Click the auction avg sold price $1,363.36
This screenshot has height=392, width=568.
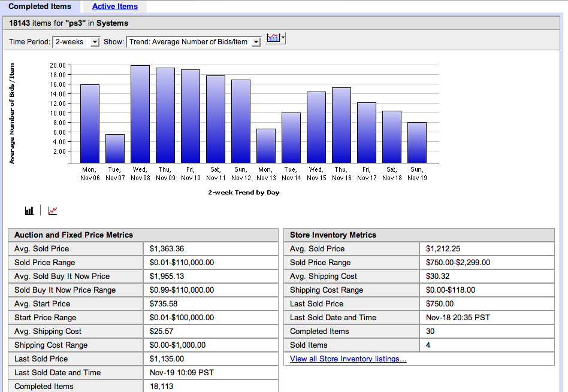tap(167, 248)
